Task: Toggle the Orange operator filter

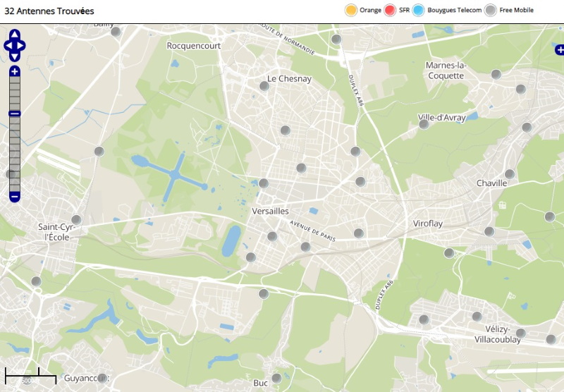Action: pyautogui.click(x=350, y=10)
